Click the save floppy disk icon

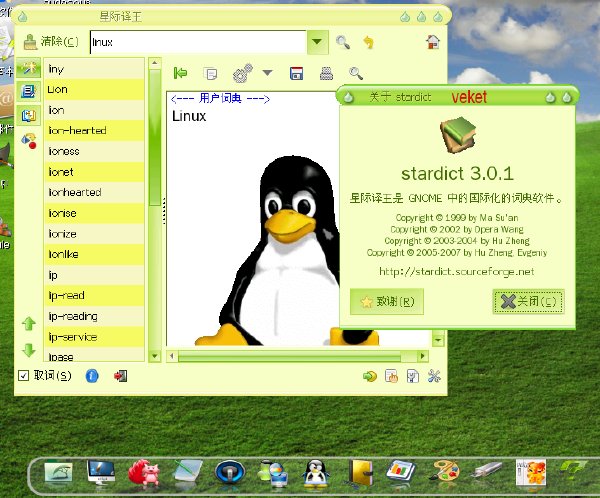coord(297,73)
